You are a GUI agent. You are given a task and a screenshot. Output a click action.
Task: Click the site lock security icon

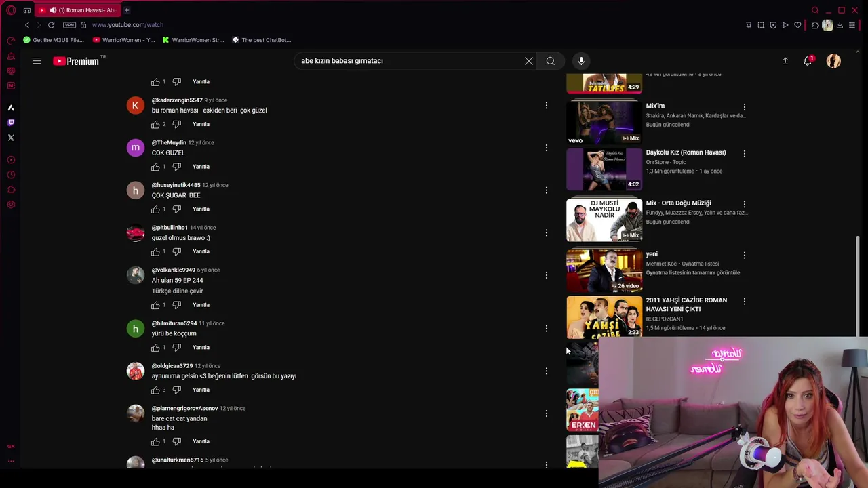coord(83,25)
